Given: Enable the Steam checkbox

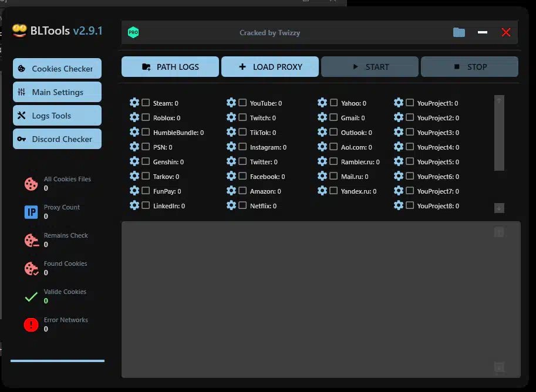Looking at the screenshot, I should pyautogui.click(x=145, y=102).
